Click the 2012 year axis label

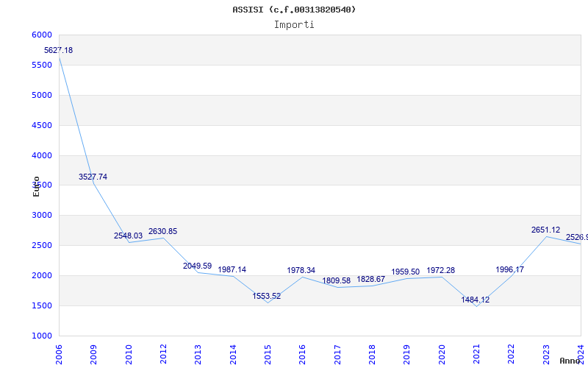click(163, 355)
